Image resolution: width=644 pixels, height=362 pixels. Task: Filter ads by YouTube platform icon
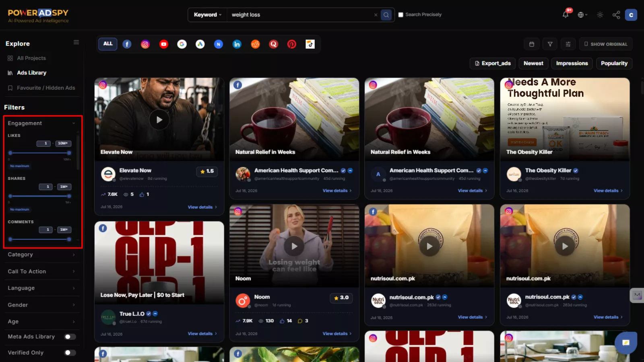click(163, 44)
